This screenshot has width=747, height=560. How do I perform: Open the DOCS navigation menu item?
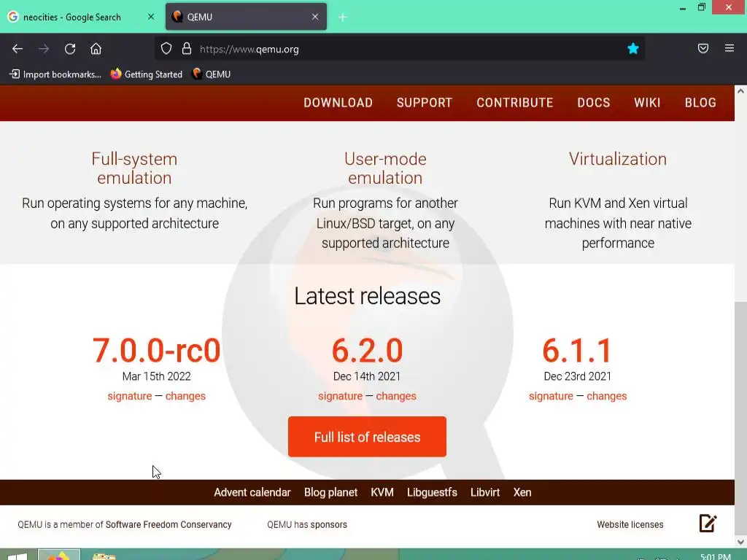coord(594,102)
